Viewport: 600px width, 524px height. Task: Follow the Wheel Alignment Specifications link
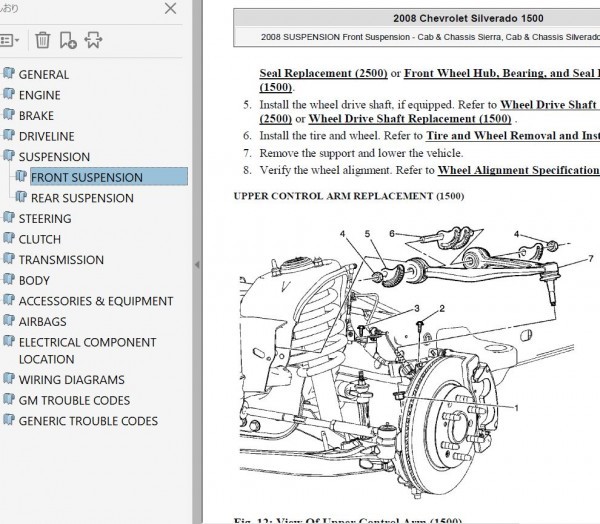tap(518, 170)
